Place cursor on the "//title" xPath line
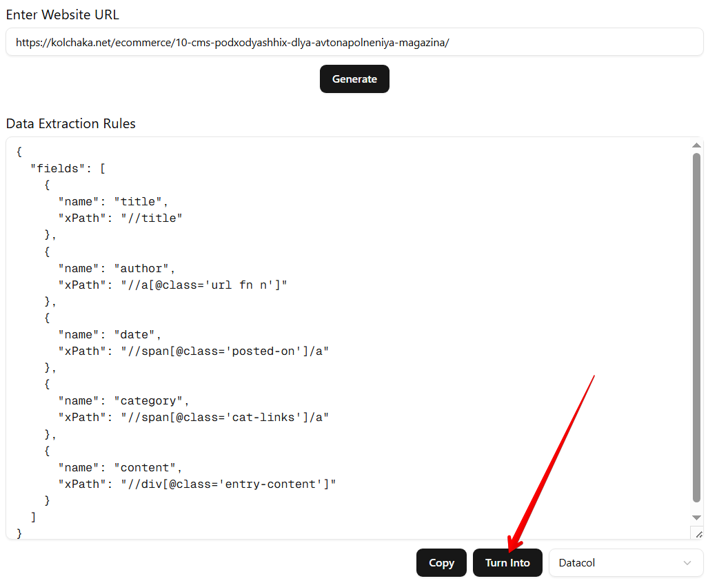The image size is (728, 583). (121, 218)
